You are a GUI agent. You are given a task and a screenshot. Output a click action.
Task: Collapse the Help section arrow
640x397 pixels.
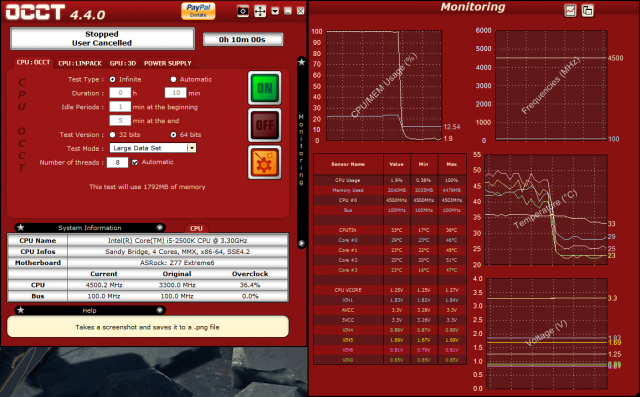(x=160, y=311)
